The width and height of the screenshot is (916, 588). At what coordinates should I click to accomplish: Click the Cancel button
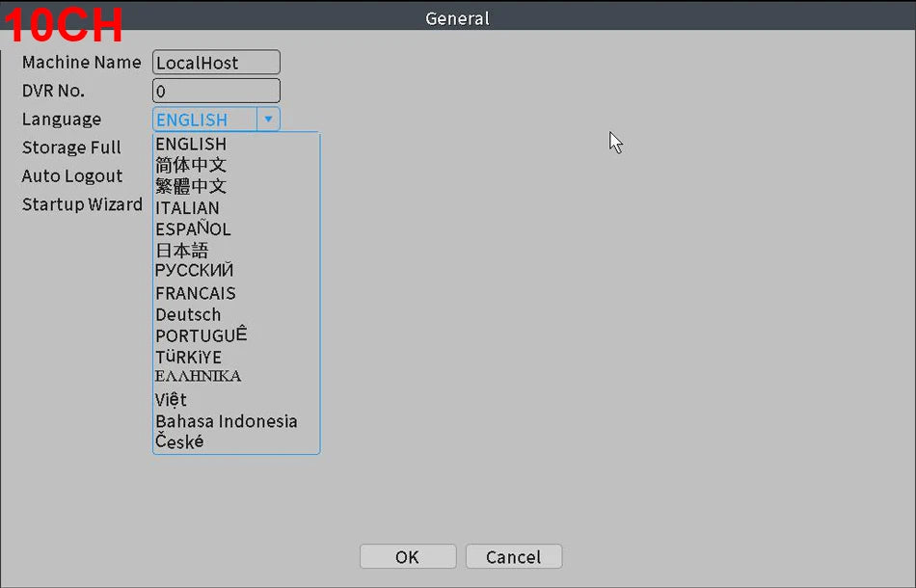513,557
